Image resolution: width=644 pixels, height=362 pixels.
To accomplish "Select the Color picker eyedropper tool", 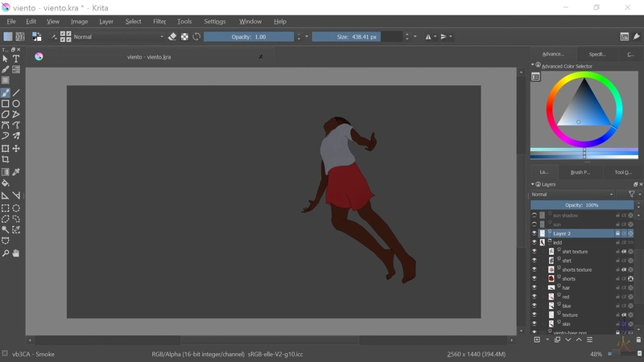I will pos(16,172).
